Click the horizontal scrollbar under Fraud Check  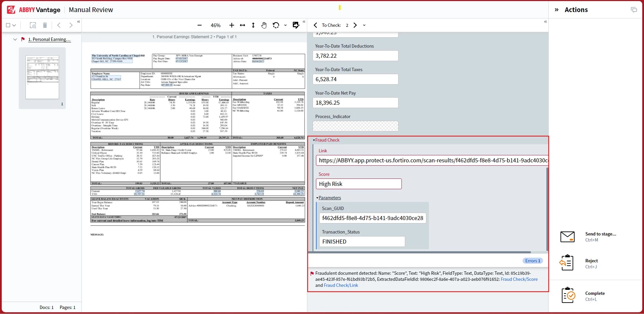tap(420, 252)
